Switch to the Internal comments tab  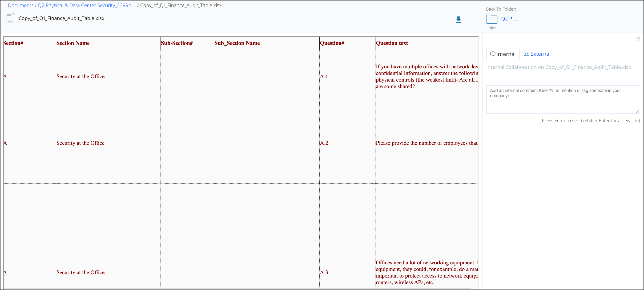point(503,54)
